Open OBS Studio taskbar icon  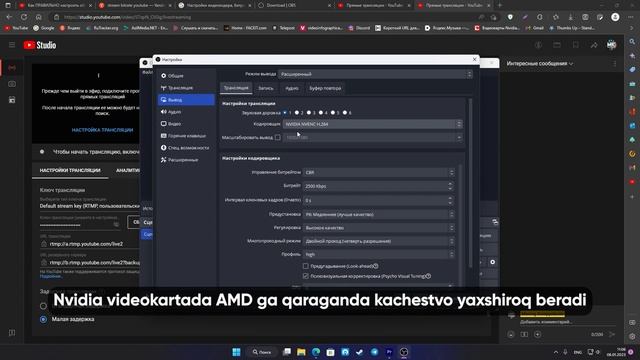point(404,352)
